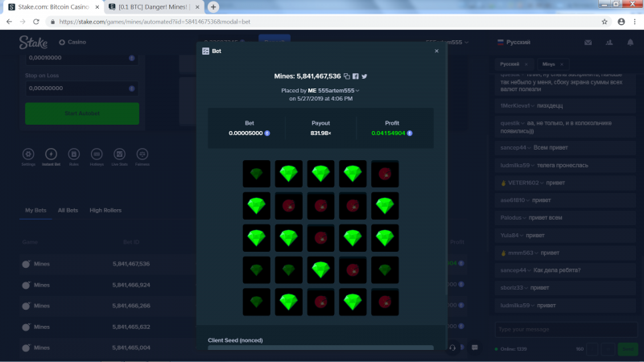Viewport: 644px width, 362px height.
Task: Switch to the [0.1 BTC] Danger! Mines tab
Action: pyautogui.click(x=154, y=7)
